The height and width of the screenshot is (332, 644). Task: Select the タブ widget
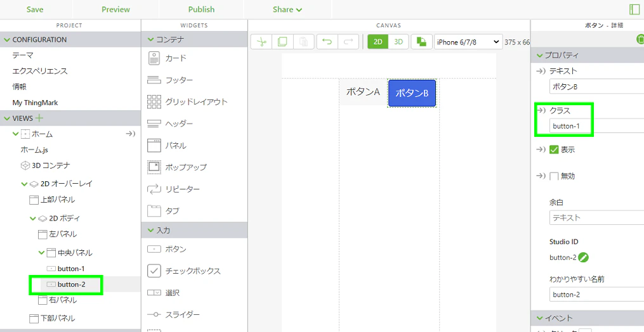click(164, 211)
